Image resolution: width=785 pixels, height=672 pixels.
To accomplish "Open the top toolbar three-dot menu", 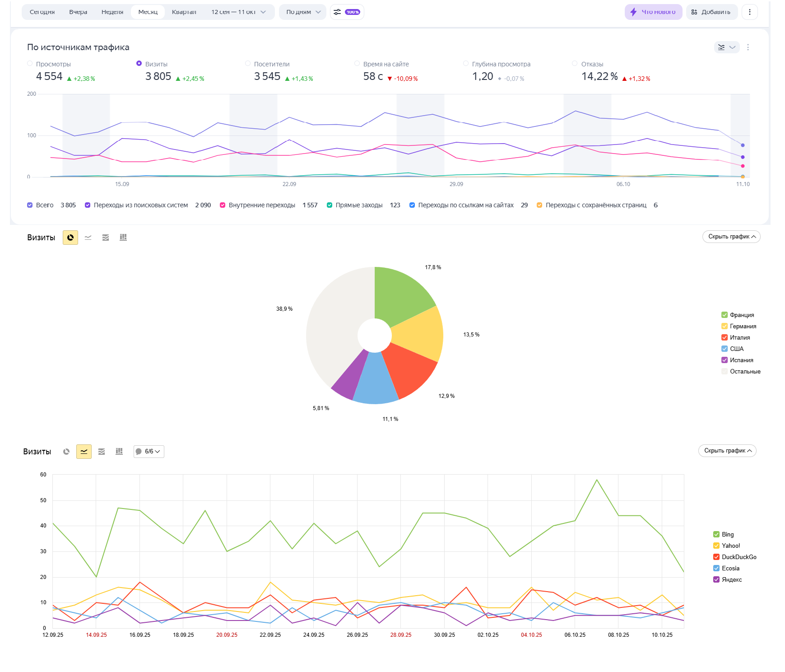I will (750, 12).
